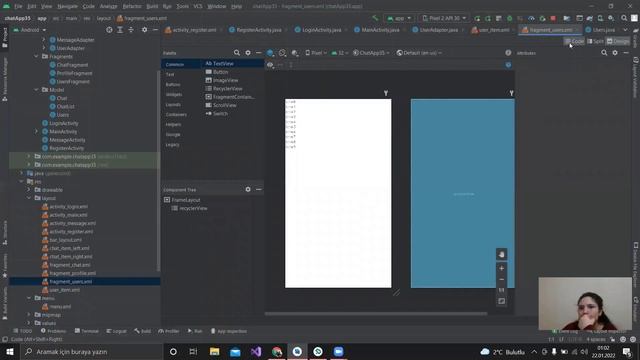Click the zoom out minus button on canvas
This screenshot has height=360, width=640.
[502, 280]
